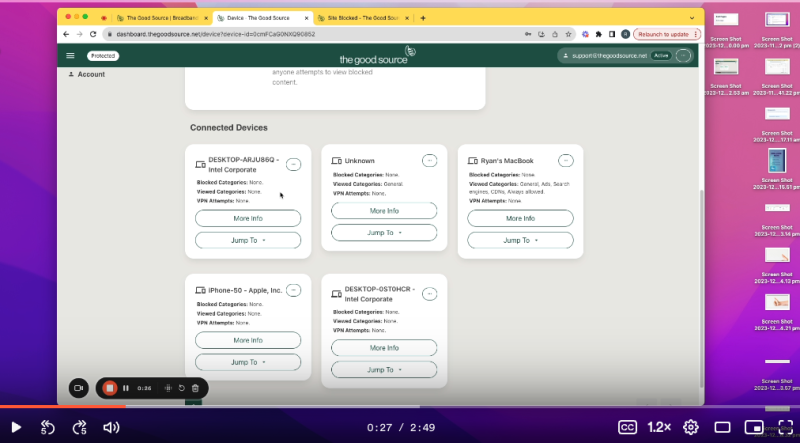Screen dimensions: 800x443
Task: Open options menu beside Active badge in header
Action: [683, 56]
